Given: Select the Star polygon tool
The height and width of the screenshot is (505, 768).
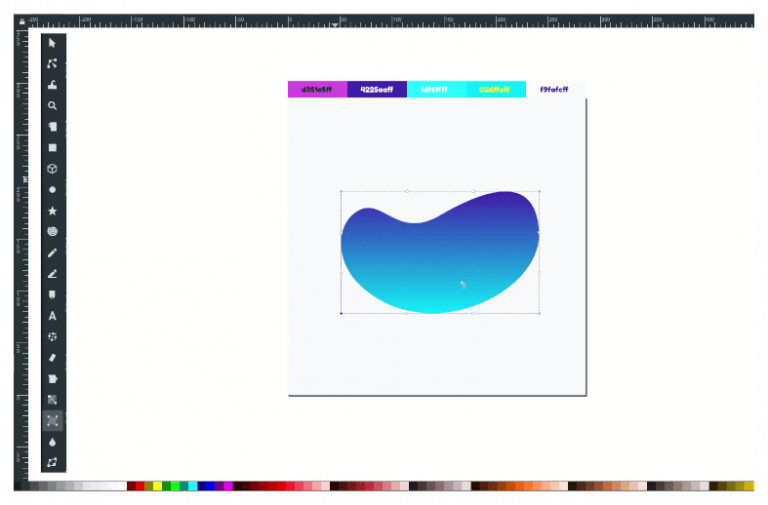Looking at the screenshot, I should 52,211.
